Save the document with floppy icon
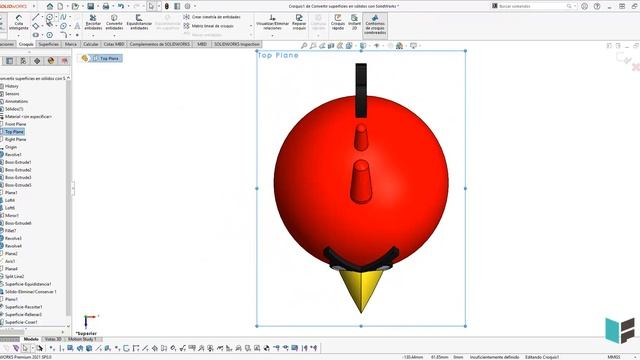Viewport: 640px width, 360px height. point(91,6)
